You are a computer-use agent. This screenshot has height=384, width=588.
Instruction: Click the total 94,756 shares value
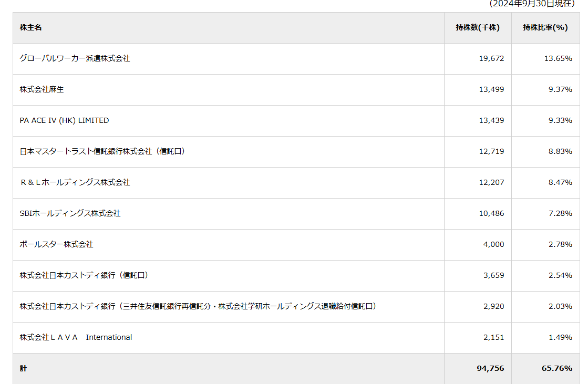pyautogui.click(x=490, y=368)
